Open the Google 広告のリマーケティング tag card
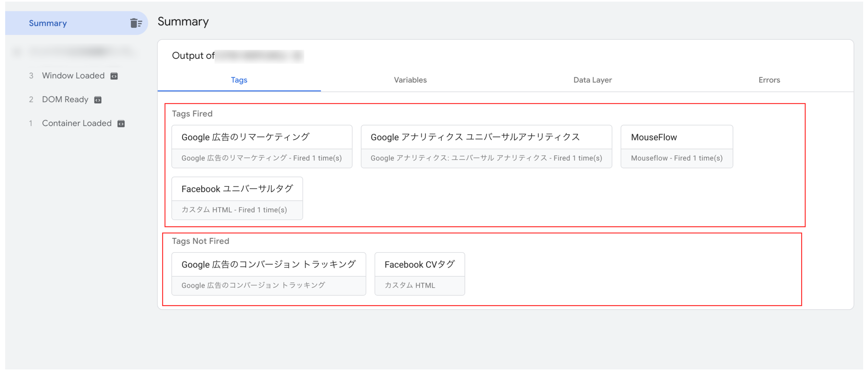 [261, 137]
